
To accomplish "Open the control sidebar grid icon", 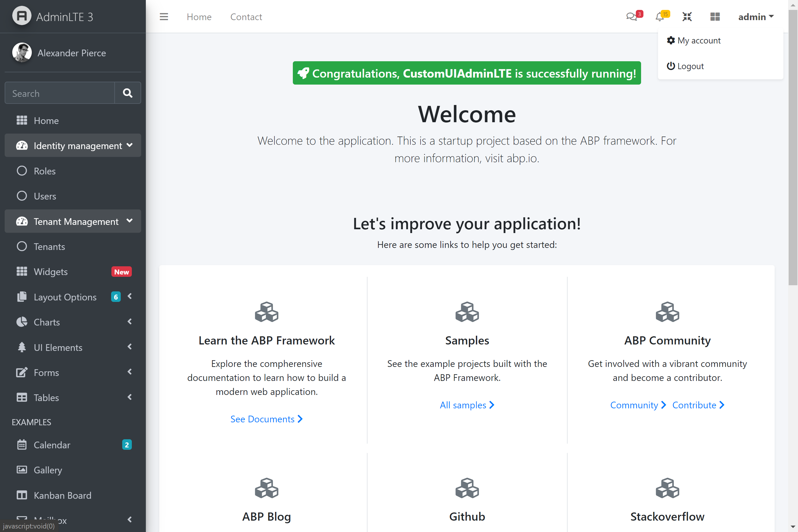I will tap(715, 17).
